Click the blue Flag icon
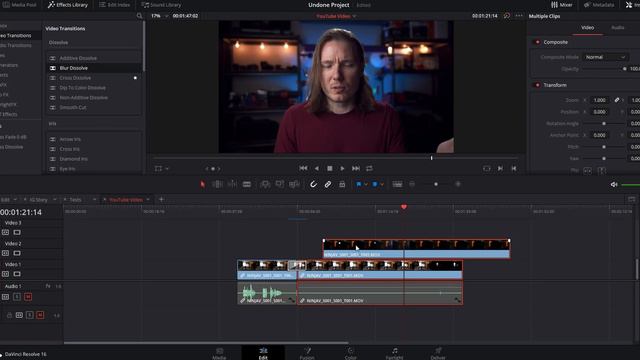The image size is (640, 360). (359, 184)
